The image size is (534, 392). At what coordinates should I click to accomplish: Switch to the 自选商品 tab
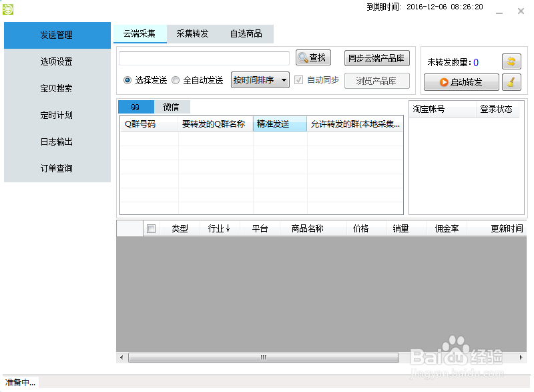tap(248, 34)
